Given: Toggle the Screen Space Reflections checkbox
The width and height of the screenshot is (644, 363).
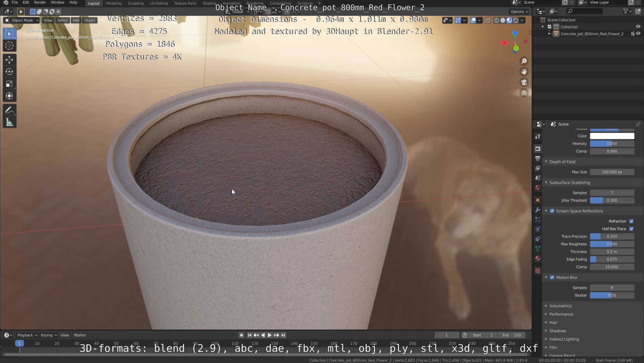Looking at the screenshot, I should click(552, 211).
